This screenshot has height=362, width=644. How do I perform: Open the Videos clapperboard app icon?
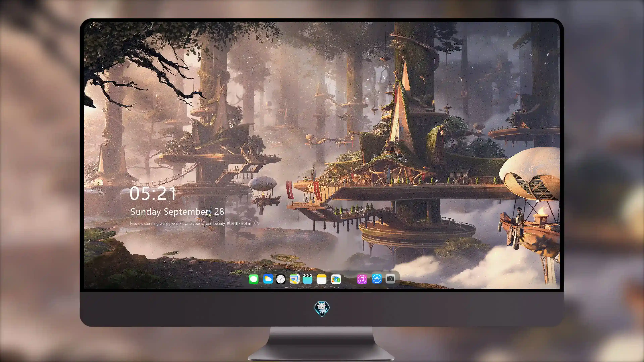pyautogui.click(x=308, y=279)
